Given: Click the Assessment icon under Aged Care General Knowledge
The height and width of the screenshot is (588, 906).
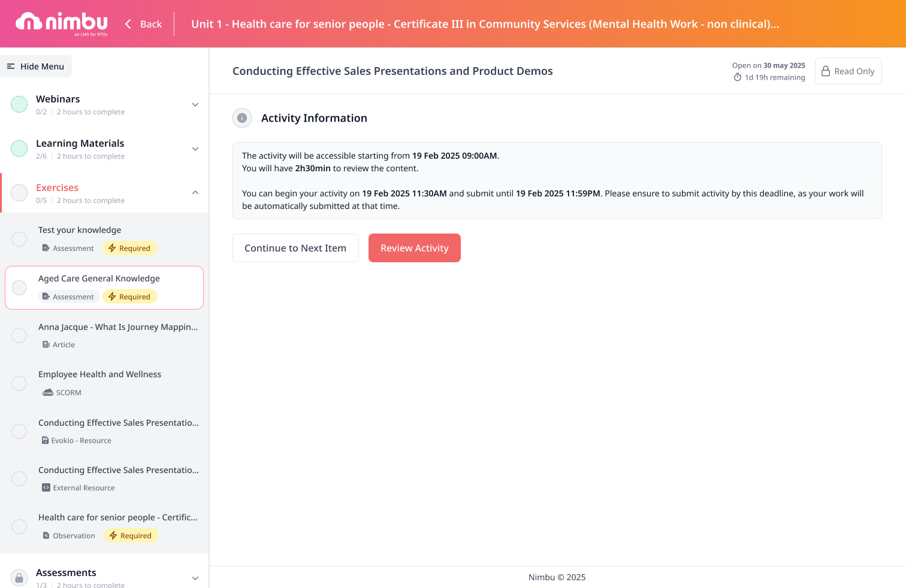Looking at the screenshot, I should coord(46,296).
